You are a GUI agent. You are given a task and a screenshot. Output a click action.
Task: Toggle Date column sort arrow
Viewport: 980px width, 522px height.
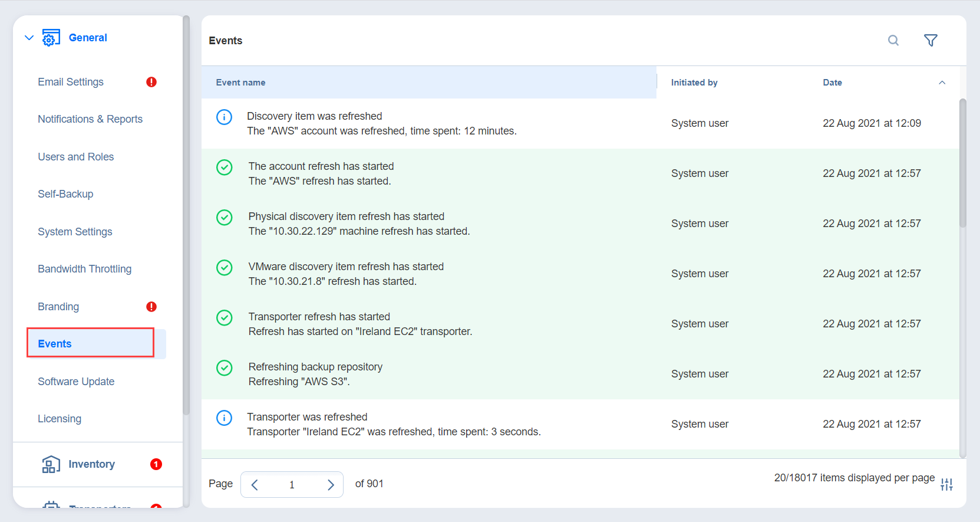[x=942, y=83]
